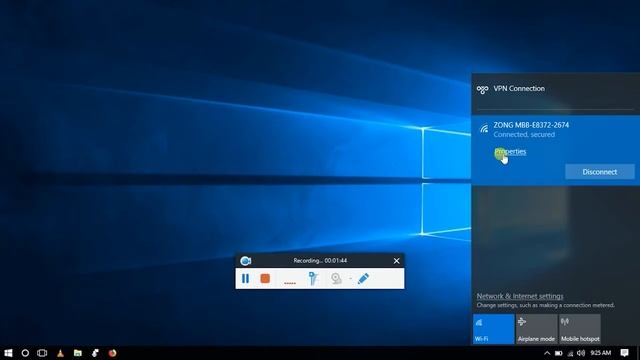Disconnect from the ZONG Wi-Fi network
Image resolution: width=640 pixels, height=360 pixels.
pos(600,172)
